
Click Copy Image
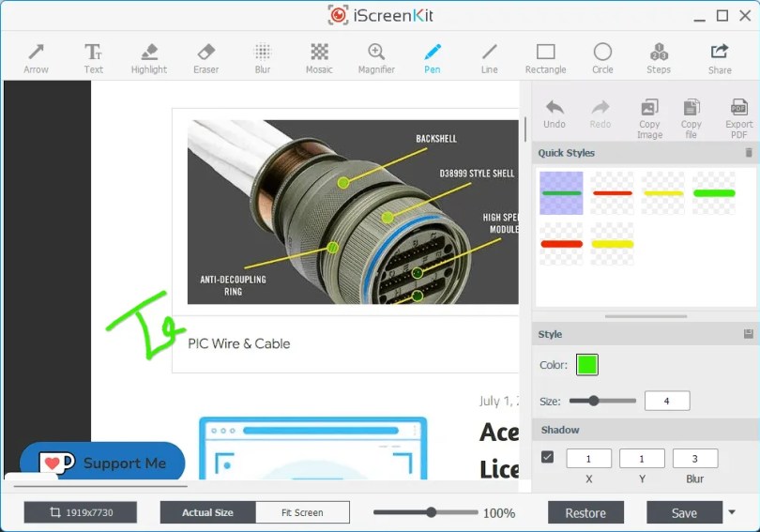[x=649, y=119]
